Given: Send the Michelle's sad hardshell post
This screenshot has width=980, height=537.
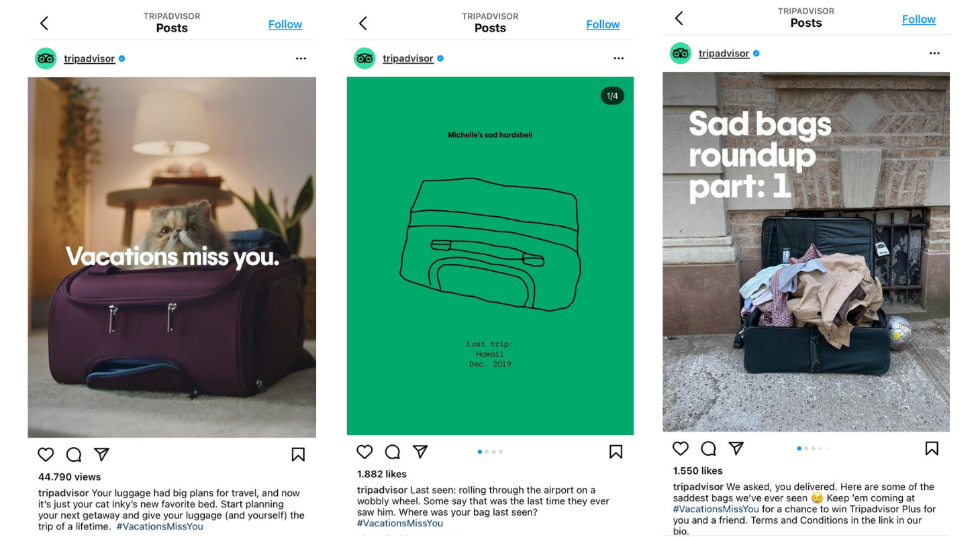Looking at the screenshot, I should tap(420, 452).
